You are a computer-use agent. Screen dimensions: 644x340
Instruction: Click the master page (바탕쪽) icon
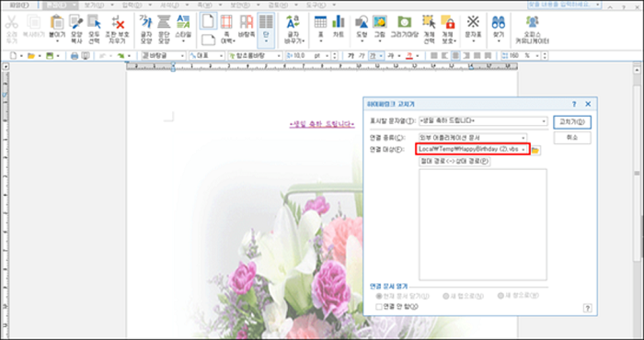click(247, 22)
